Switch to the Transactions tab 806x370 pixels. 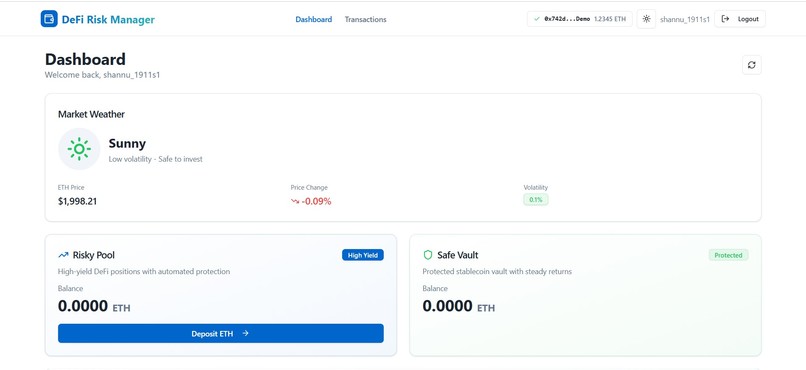[x=365, y=20]
